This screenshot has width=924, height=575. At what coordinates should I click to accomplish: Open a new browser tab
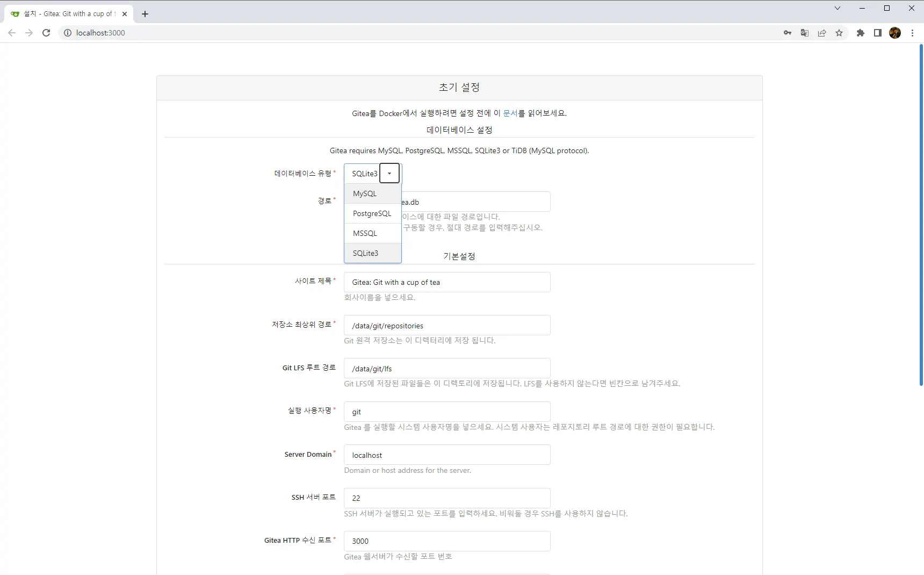tap(145, 14)
